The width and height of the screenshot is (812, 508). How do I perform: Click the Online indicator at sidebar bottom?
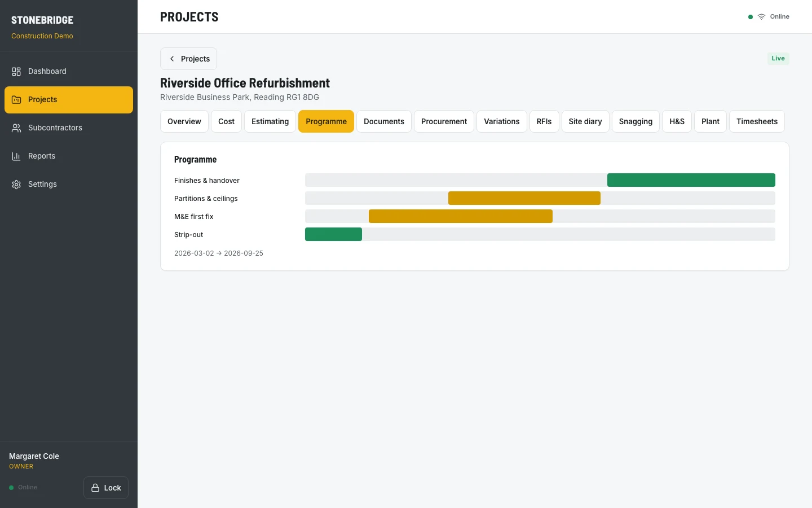tap(23, 487)
